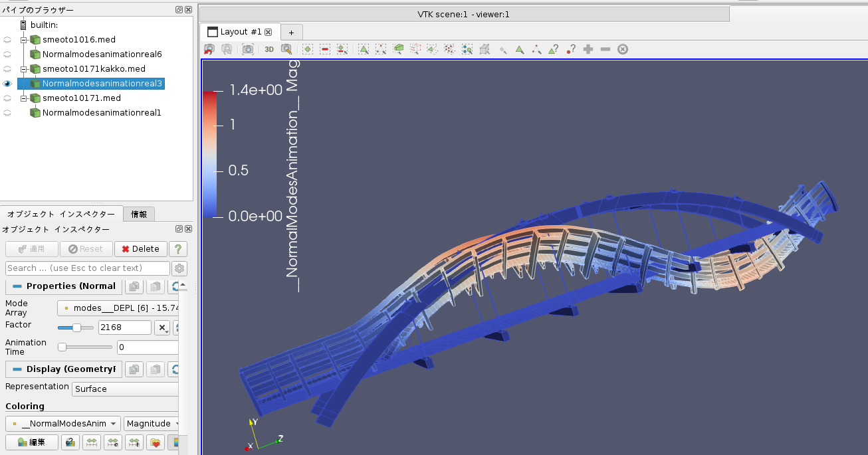The width and height of the screenshot is (868, 455).
Task: Hide Normalmodesanimationreal3 using its eye icon
Action: click(x=7, y=84)
